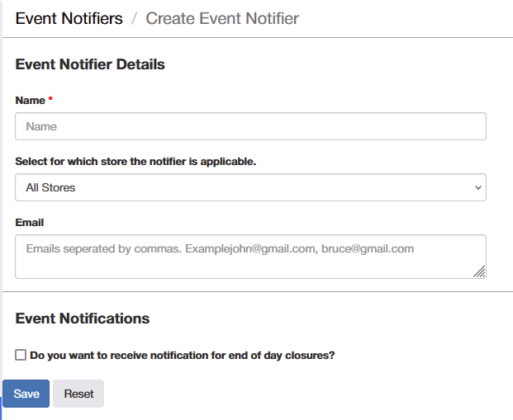
Task: Click the Create Event Notifier breadcrumb
Action: pos(222,18)
